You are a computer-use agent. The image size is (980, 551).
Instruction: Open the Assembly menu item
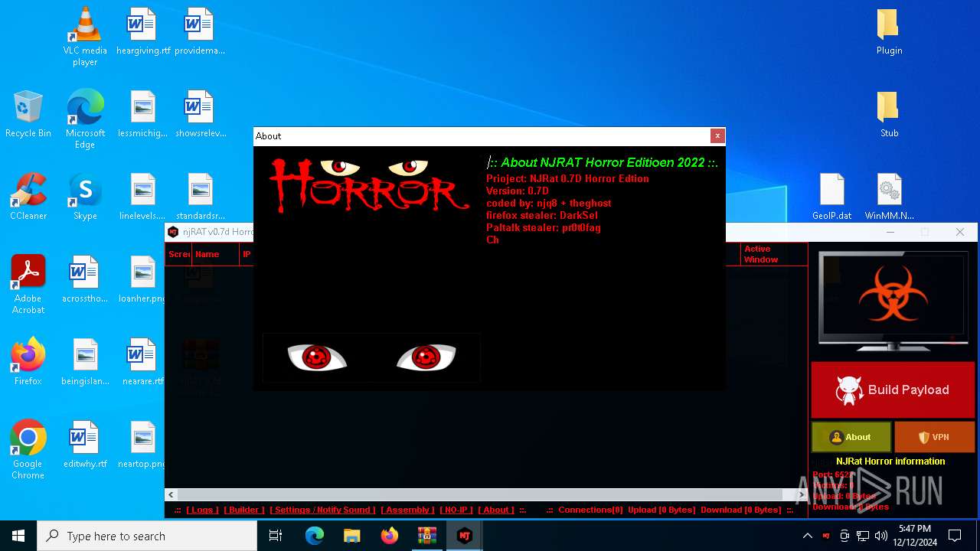point(407,510)
